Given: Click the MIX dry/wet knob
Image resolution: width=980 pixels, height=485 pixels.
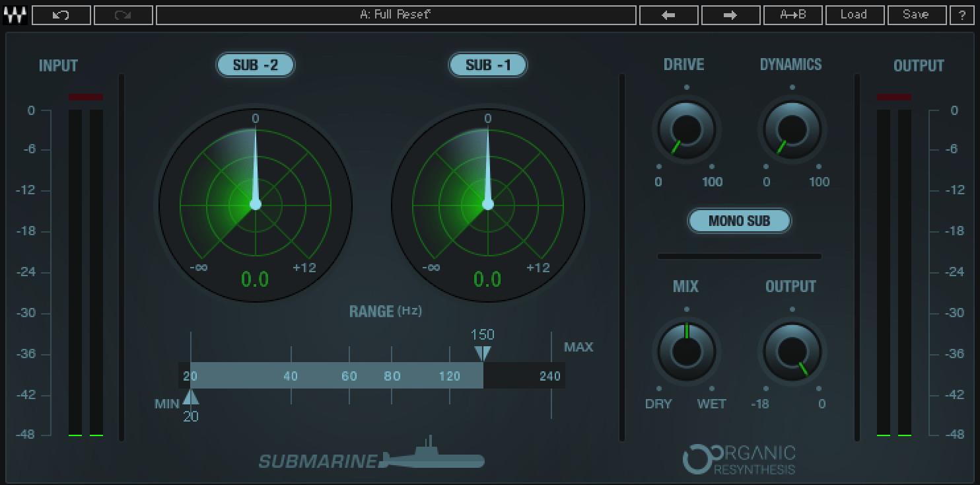Looking at the screenshot, I should click(685, 352).
